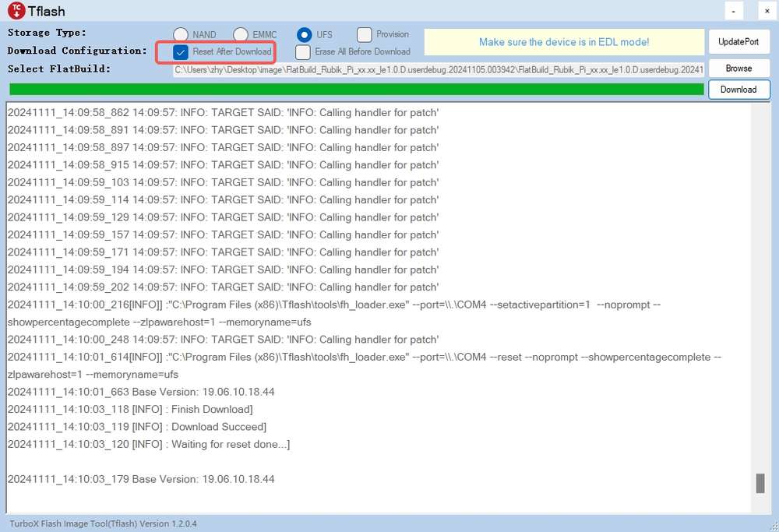Click log line timestamped 14:09:59_157

[x=223, y=235]
